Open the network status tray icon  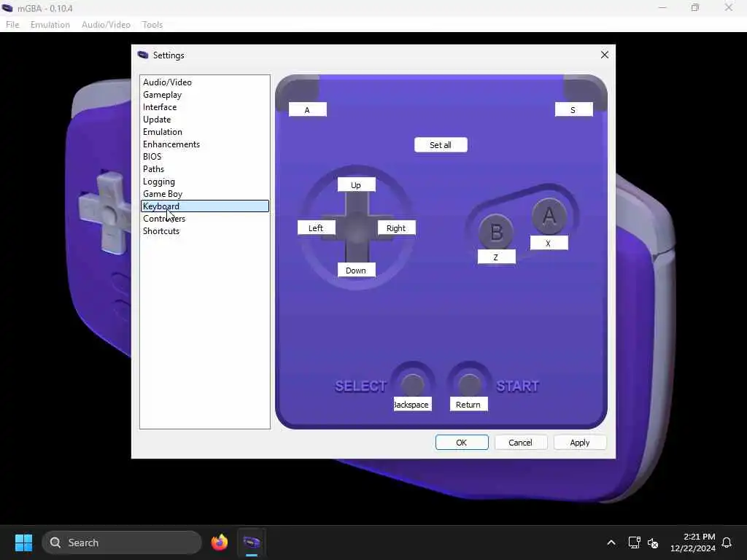(x=634, y=542)
